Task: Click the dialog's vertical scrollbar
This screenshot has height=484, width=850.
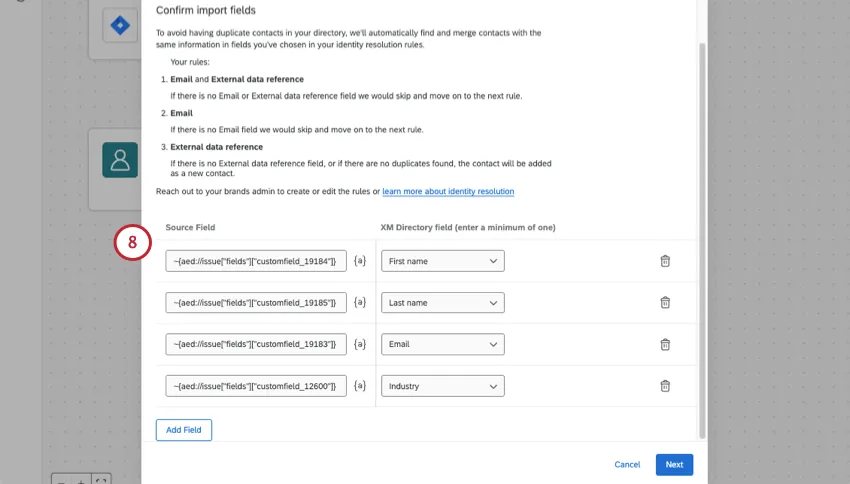Action: tap(702, 241)
